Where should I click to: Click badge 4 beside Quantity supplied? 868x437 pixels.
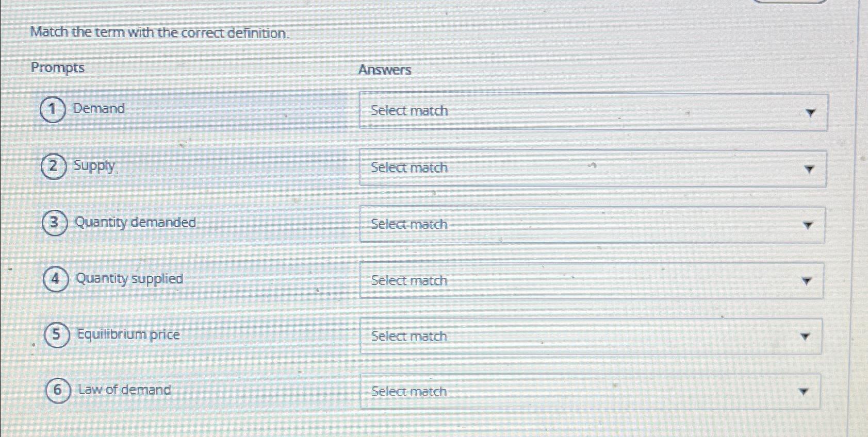56,279
